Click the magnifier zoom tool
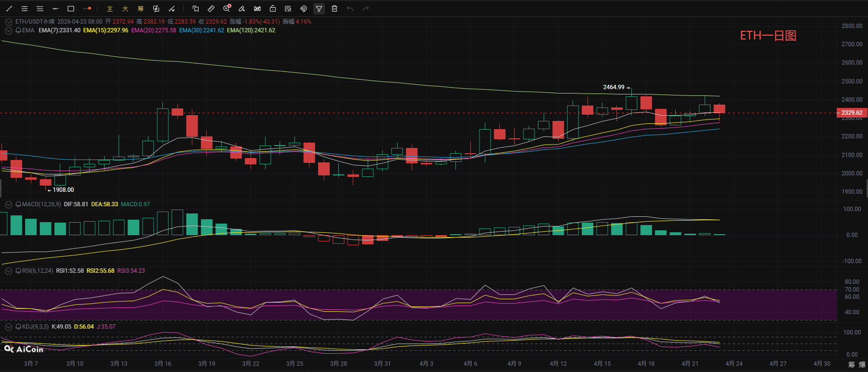Screen dimensions: 868x372 227,9
